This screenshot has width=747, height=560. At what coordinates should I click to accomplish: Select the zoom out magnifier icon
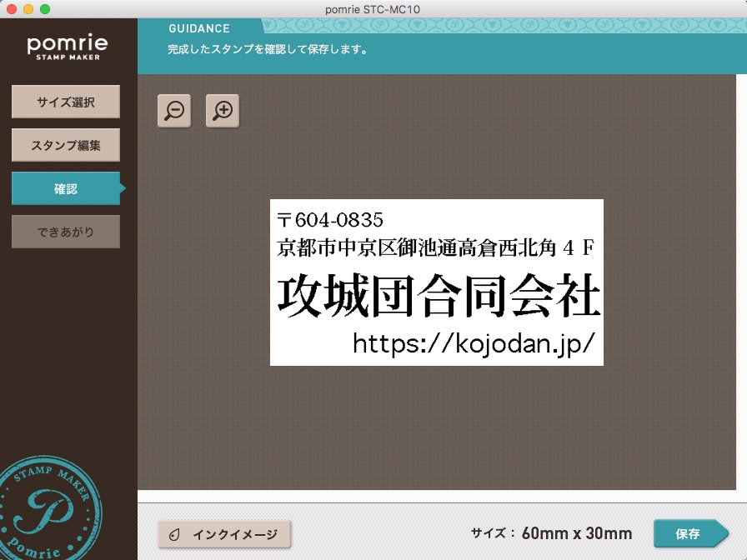(x=173, y=110)
